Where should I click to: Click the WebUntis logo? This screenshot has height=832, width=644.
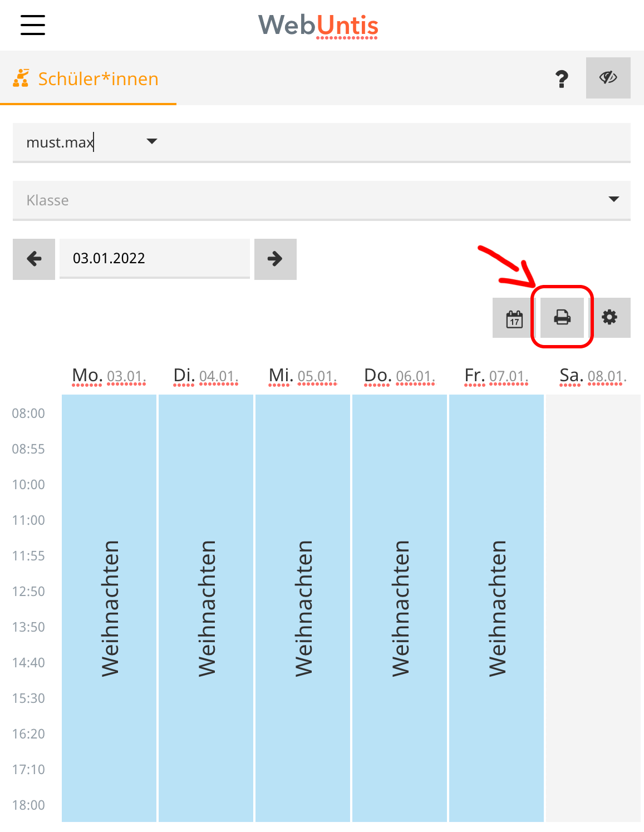318,26
